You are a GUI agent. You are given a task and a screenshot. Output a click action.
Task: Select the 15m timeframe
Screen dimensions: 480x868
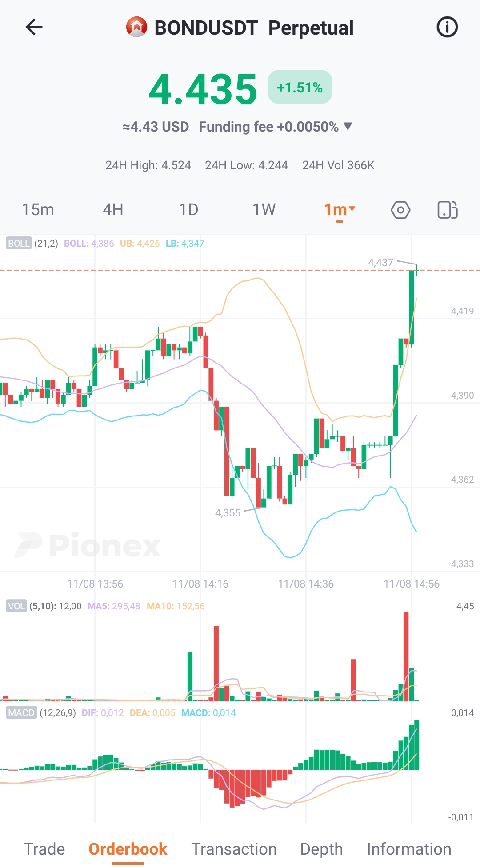point(38,210)
